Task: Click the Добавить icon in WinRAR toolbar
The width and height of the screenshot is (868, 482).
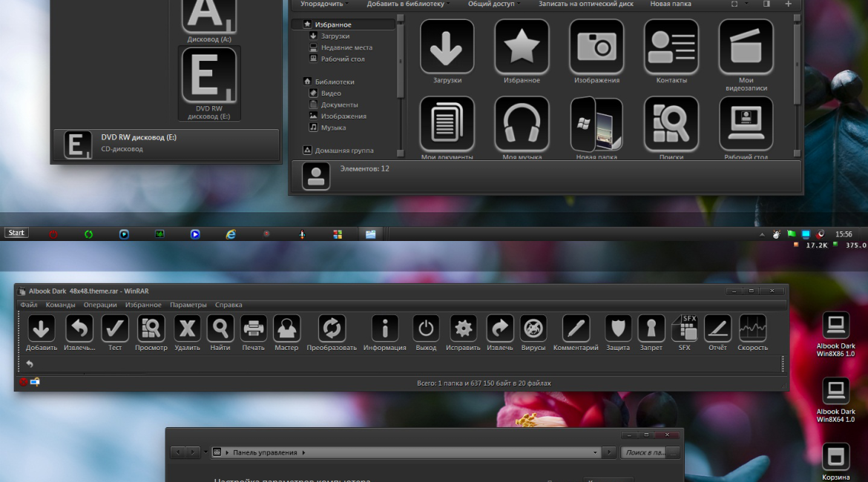Action: [x=42, y=329]
